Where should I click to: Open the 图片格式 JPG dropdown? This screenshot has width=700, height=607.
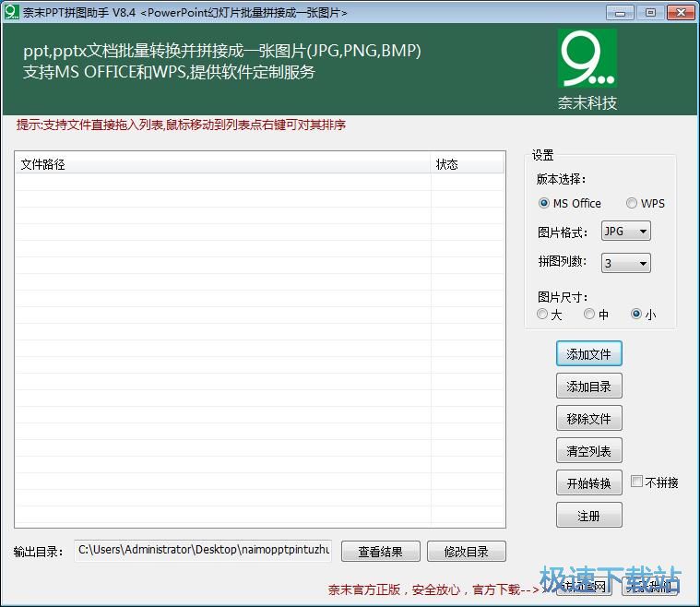point(626,232)
